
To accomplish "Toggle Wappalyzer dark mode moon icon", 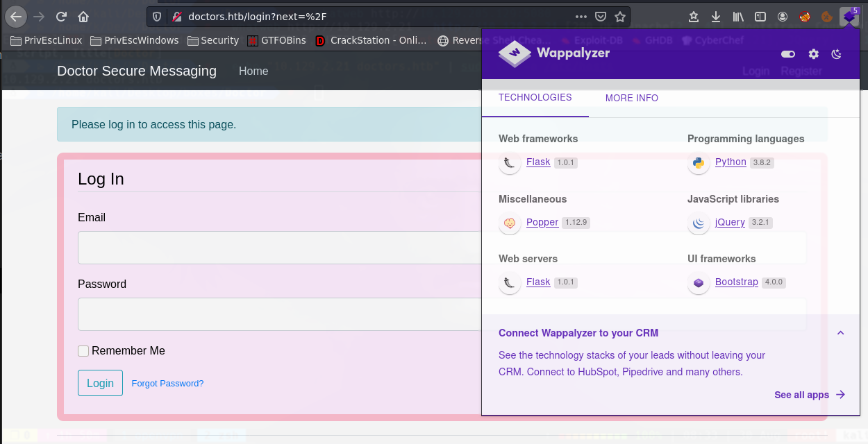I will pyautogui.click(x=836, y=54).
